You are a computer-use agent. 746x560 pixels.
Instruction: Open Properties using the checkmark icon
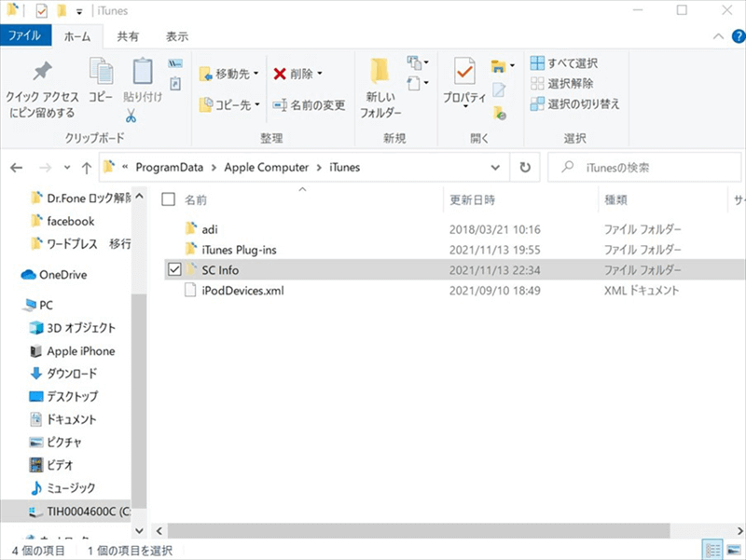(464, 73)
